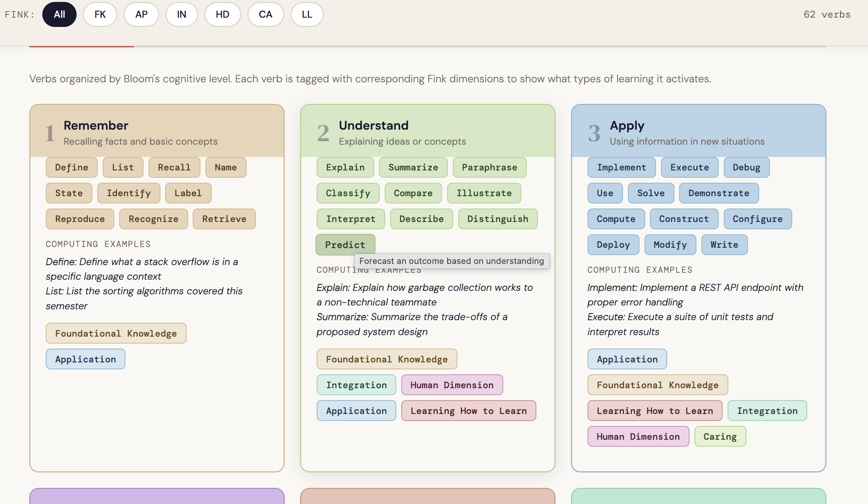This screenshot has height=504, width=868.
Task: Click the 62 verbs counter text
Action: tap(827, 14)
